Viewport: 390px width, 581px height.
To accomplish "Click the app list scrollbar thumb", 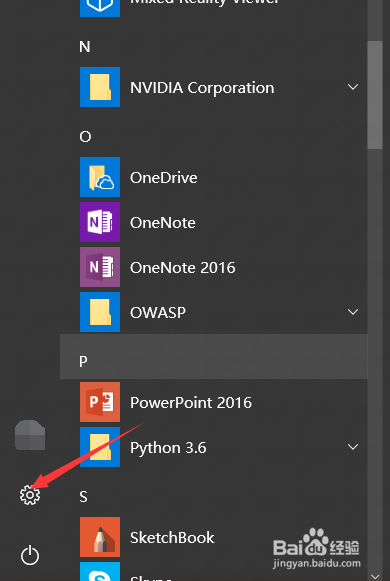I will click(375, 95).
